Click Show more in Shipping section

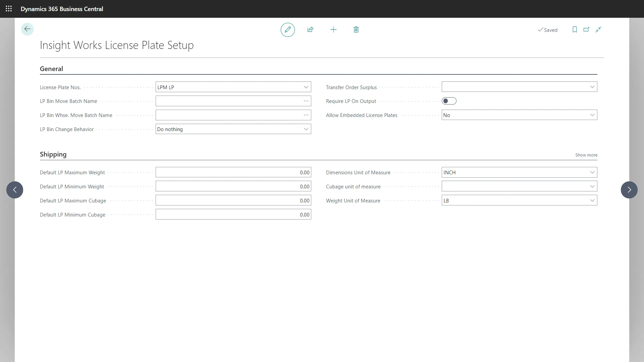pos(586,155)
